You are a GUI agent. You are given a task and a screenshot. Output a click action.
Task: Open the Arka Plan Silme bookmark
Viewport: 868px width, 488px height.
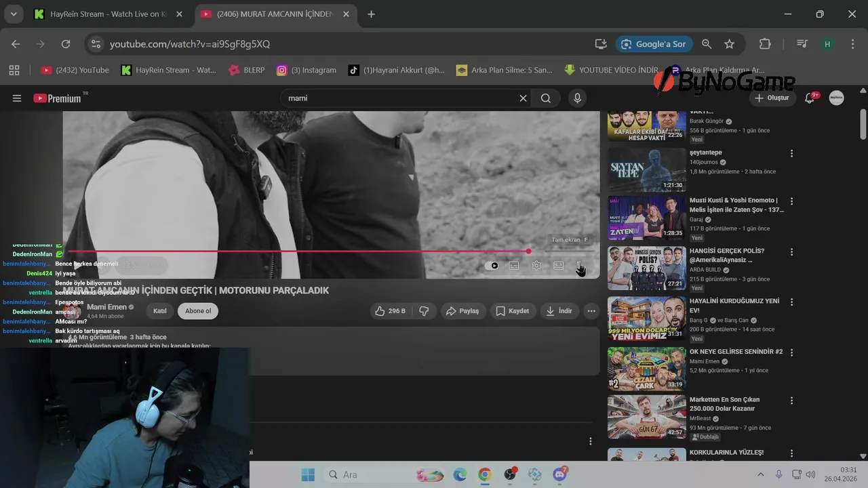(505, 70)
